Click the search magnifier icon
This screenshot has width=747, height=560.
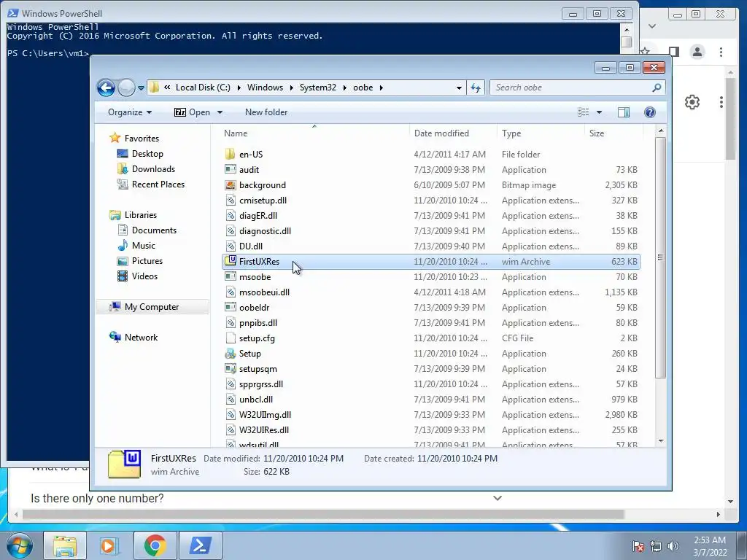pyautogui.click(x=657, y=87)
